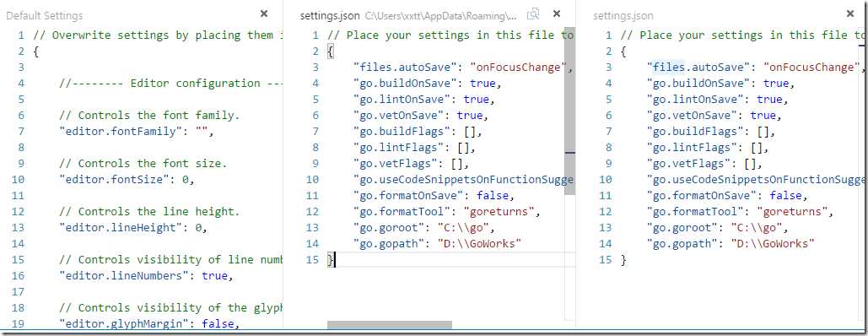Screen dimensions: 868x336
Task: Click "C:\\go" value in the right editor
Action: [x=756, y=229]
